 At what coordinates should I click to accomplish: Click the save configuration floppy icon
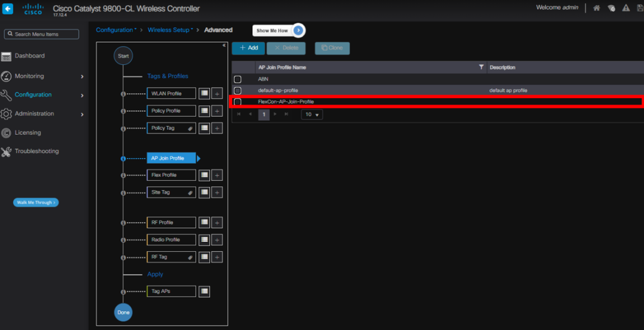tap(640, 8)
